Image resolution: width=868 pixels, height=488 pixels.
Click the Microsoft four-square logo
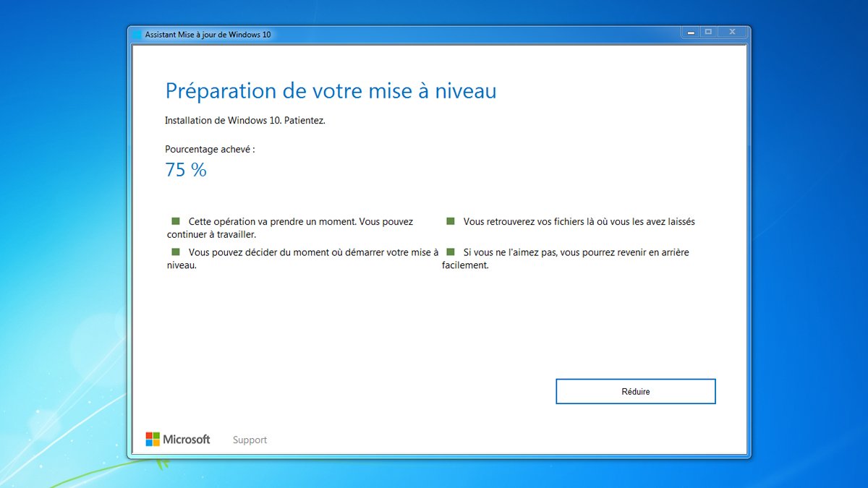pyautogui.click(x=153, y=440)
